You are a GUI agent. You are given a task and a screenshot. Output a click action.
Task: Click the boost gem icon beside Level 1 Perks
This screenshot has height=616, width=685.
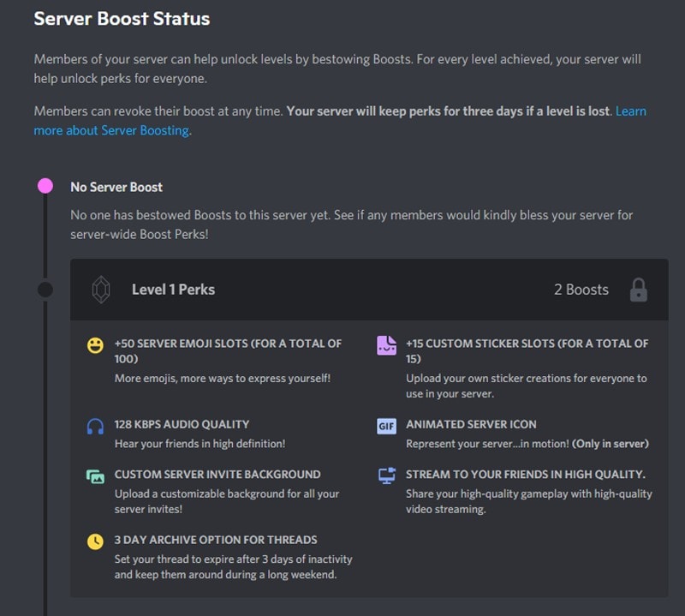[101, 290]
